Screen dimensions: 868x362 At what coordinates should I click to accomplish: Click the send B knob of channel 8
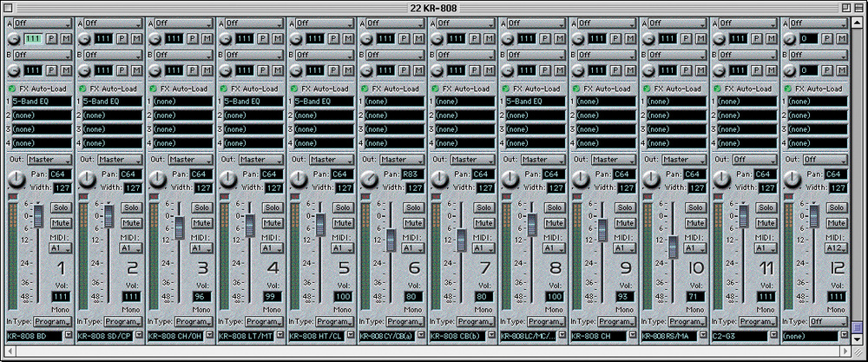[508, 71]
